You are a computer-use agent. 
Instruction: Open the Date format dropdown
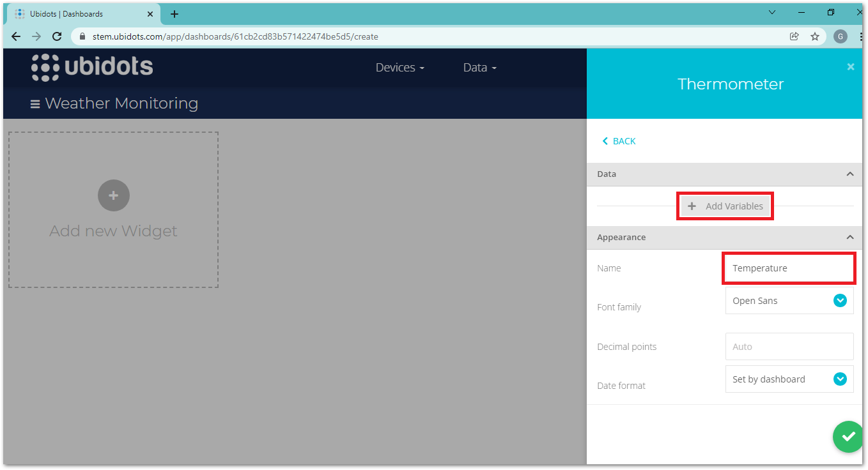click(x=789, y=379)
